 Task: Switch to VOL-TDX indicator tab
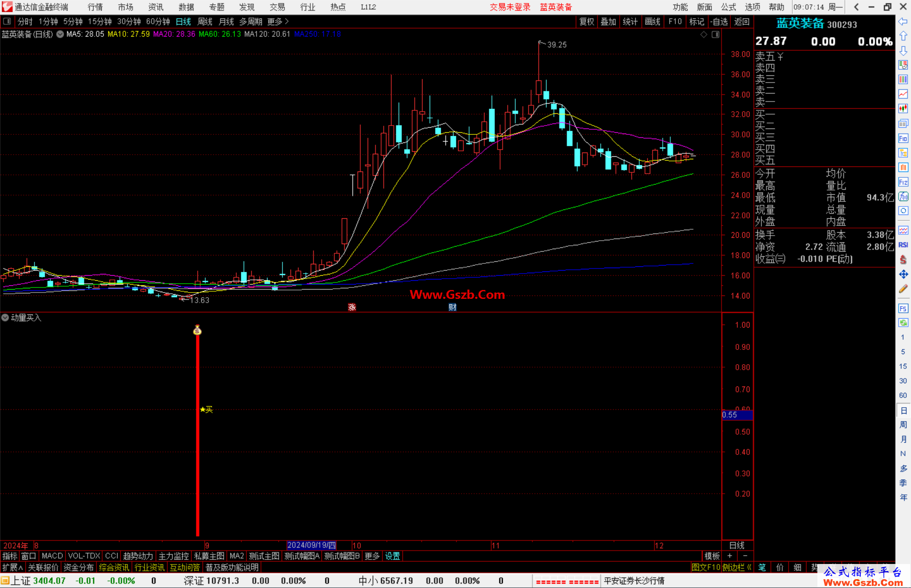(84, 556)
